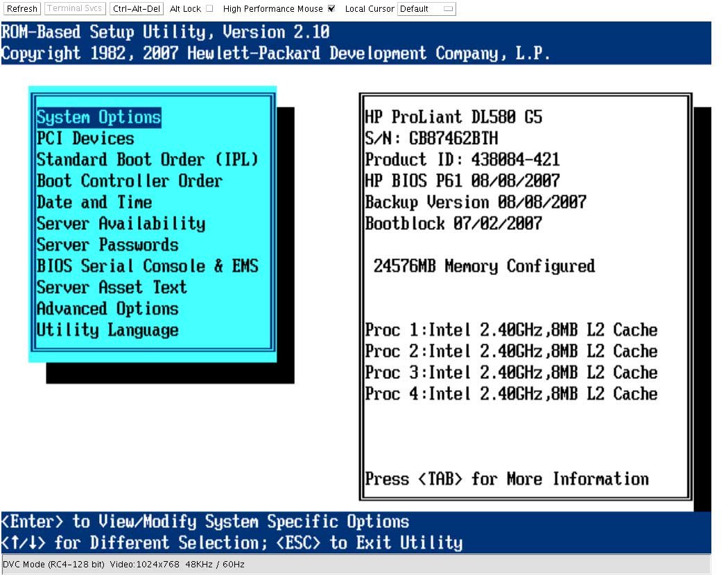Click the 24576MB Memory Configured text
The width and height of the screenshot is (728, 575).
click(x=484, y=267)
